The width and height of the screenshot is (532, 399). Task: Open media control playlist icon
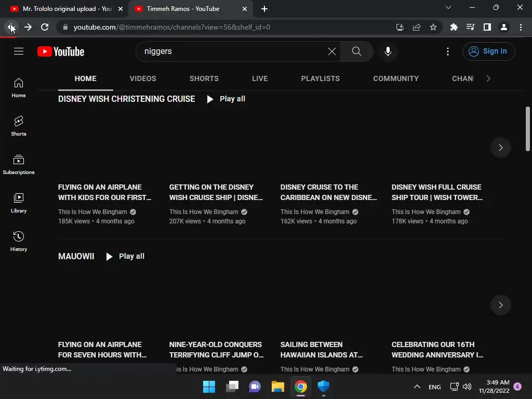[470, 27]
